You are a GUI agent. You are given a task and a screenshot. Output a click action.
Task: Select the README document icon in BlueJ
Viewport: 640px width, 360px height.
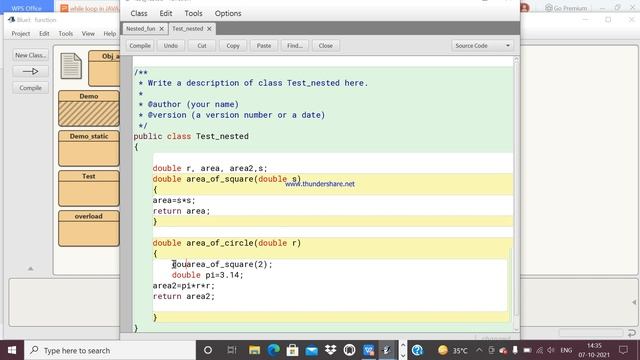point(71,66)
